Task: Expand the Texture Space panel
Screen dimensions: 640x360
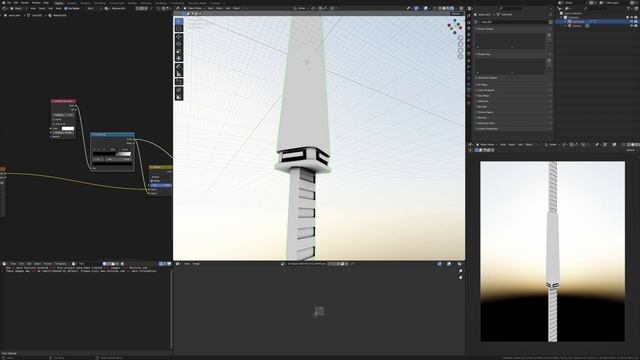Action: 513,112
